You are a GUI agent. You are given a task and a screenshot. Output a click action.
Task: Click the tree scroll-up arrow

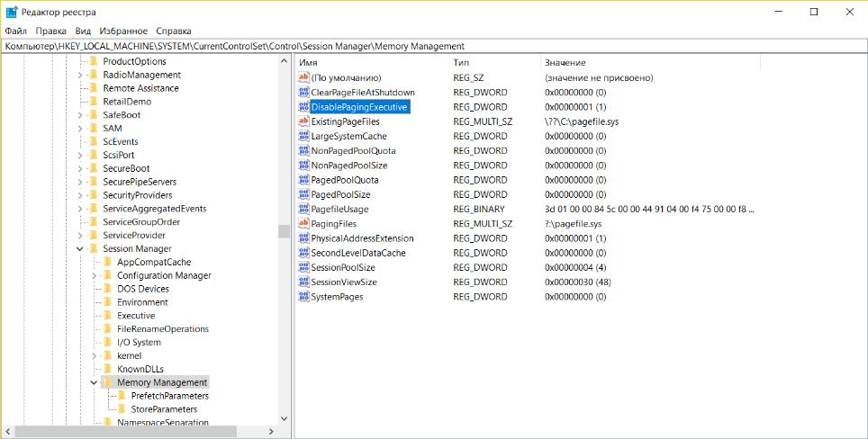pos(284,61)
